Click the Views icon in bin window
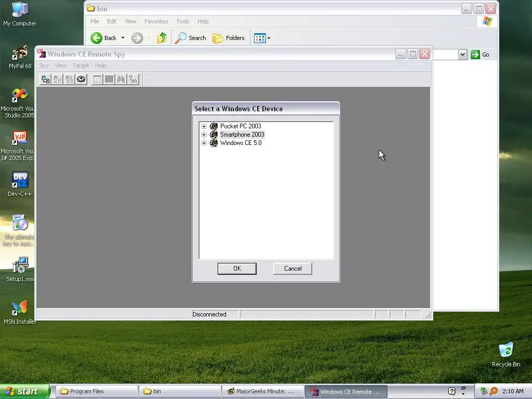This screenshot has width=532, height=399. point(260,38)
